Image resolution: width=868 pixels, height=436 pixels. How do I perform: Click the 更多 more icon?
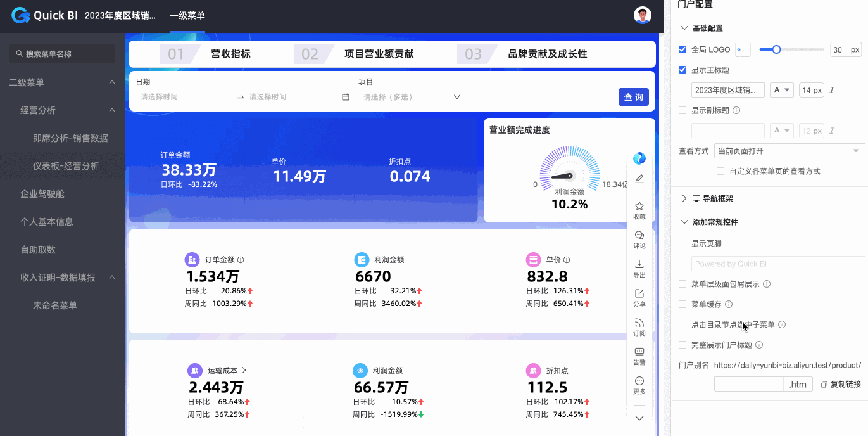pyautogui.click(x=639, y=381)
